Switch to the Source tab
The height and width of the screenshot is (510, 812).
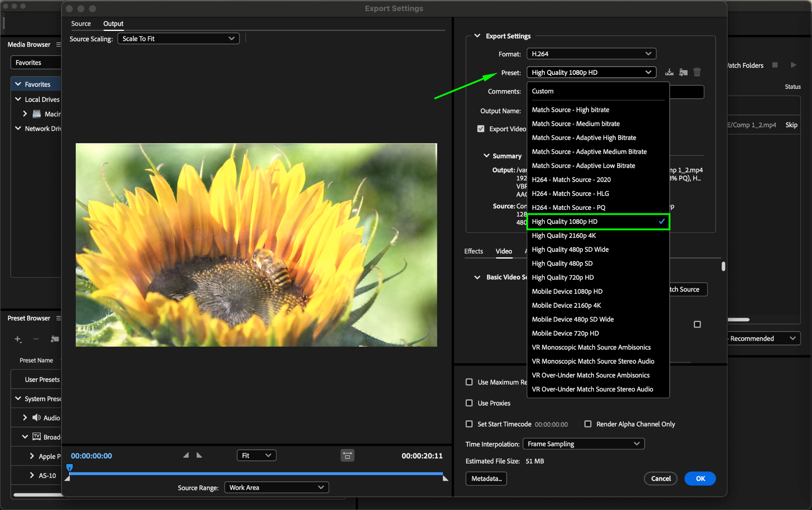(x=81, y=24)
